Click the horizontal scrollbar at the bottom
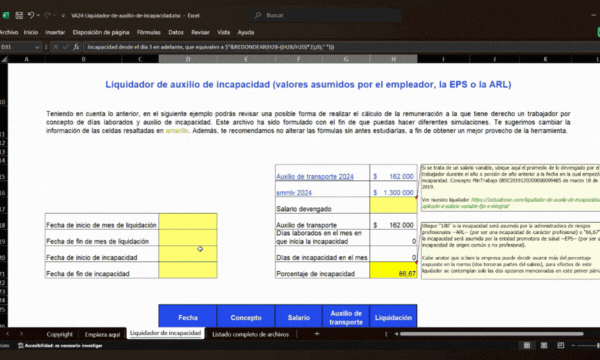Screen dimensions: 600x360 tap(492, 334)
